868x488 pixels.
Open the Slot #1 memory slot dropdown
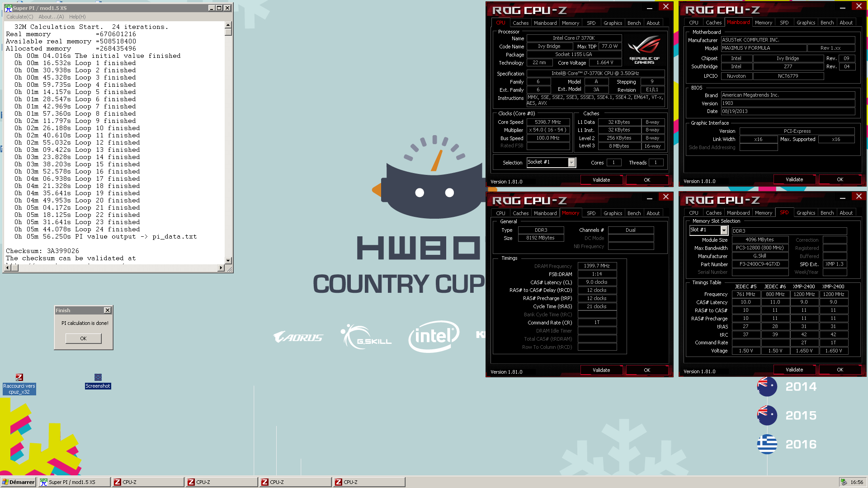(x=724, y=230)
